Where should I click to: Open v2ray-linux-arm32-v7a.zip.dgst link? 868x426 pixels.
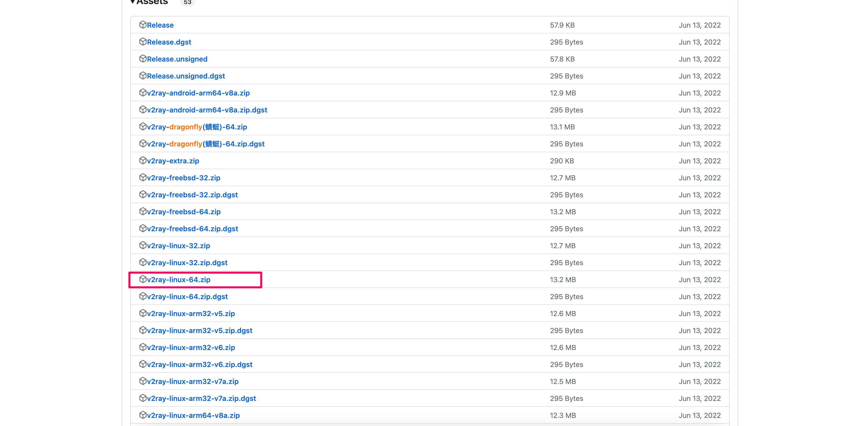point(202,399)
